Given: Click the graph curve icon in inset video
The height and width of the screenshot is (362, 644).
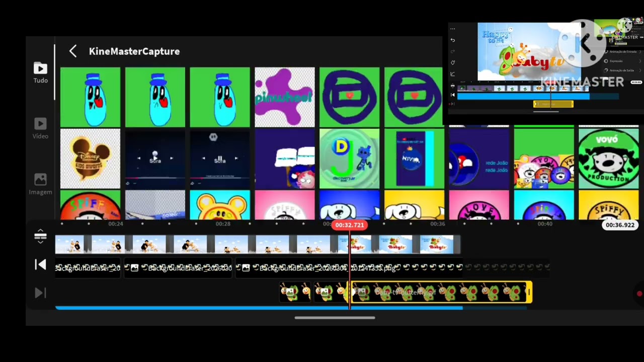Looking at the screenshot, I should [452, 74].
